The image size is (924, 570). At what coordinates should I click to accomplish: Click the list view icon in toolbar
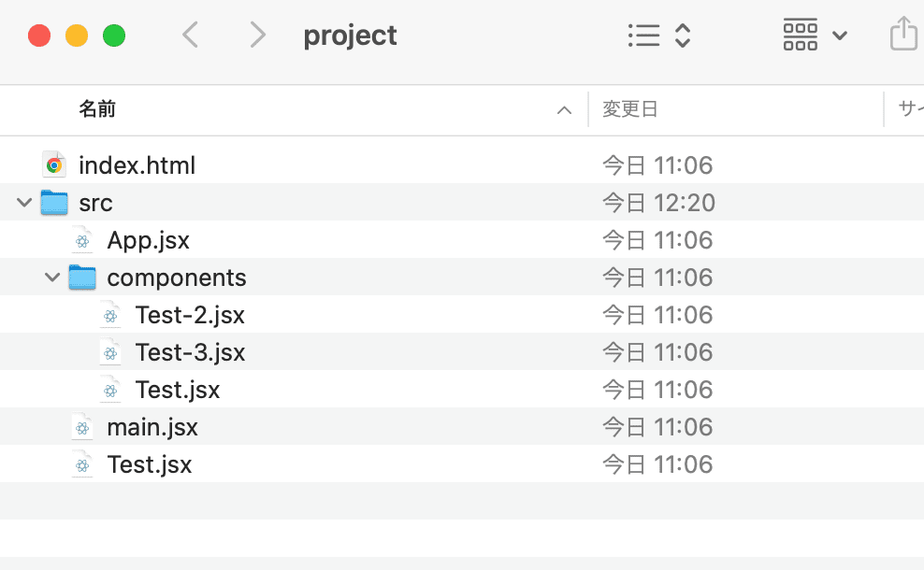[x=643, y=36]
